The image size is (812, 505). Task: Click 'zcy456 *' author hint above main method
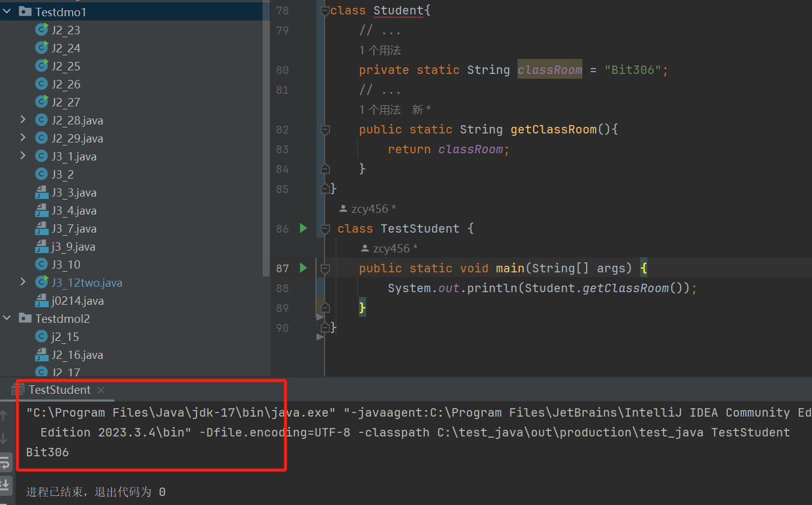[389, 248]
